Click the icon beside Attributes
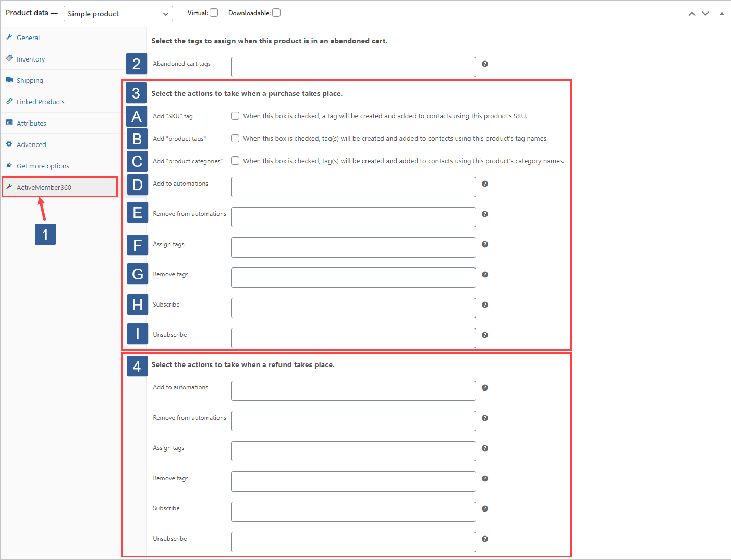This screenshot has width=731, height=560. [9, 123]
